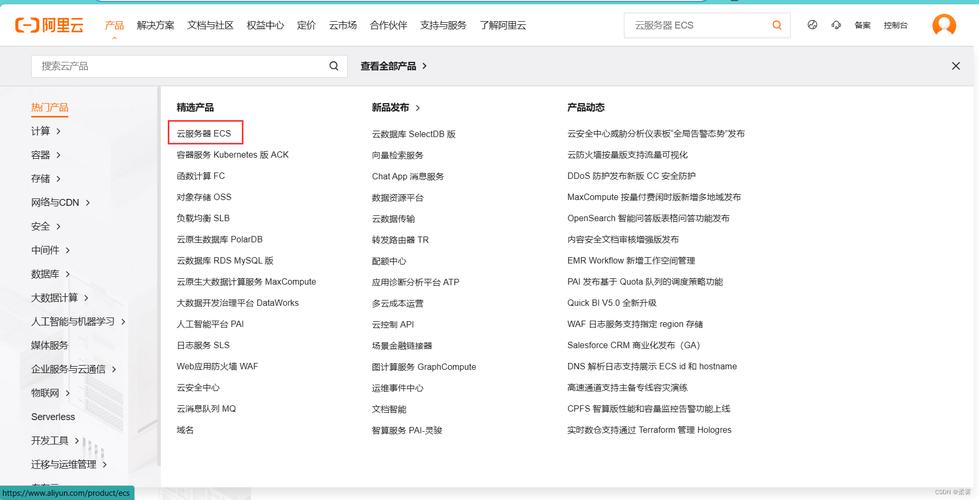Open the 支持与服务 menu
The width and height of the screenshot is (979, 500).
click(443, 25)
